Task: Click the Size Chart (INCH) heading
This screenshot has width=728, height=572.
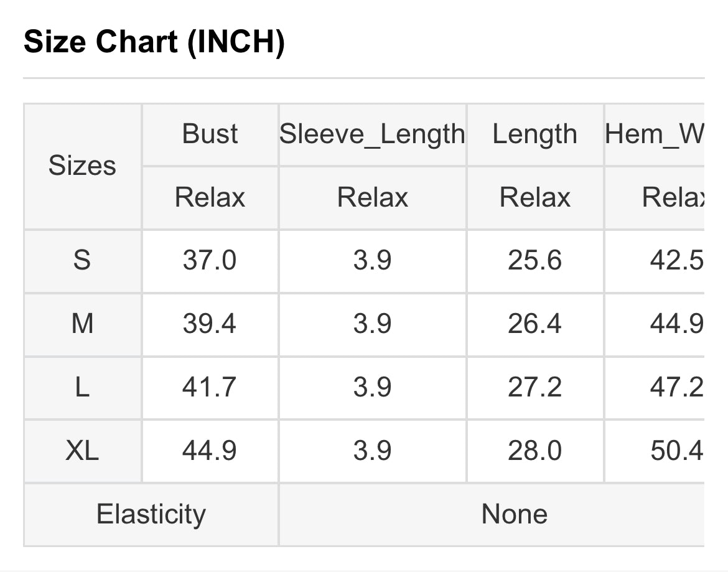Action: click(x=154, y=42)
